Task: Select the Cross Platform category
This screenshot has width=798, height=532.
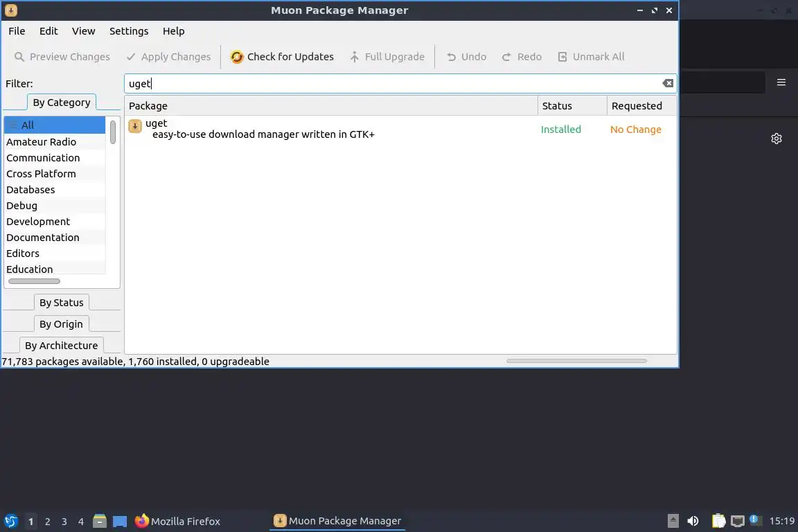Action: (55, 174)
